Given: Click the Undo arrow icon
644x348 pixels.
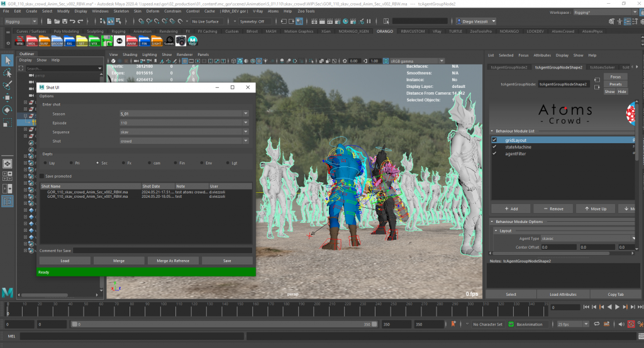Looking at the screenshot, I should coord(72,21).
